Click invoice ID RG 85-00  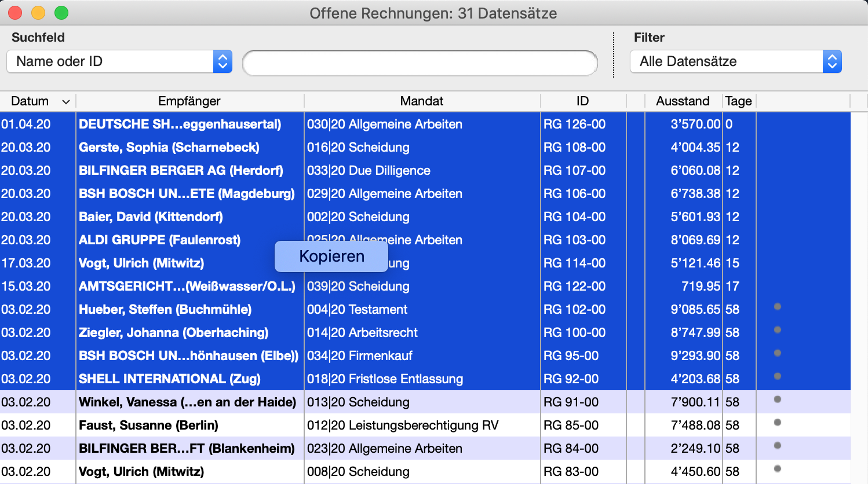tap(571, 426)
